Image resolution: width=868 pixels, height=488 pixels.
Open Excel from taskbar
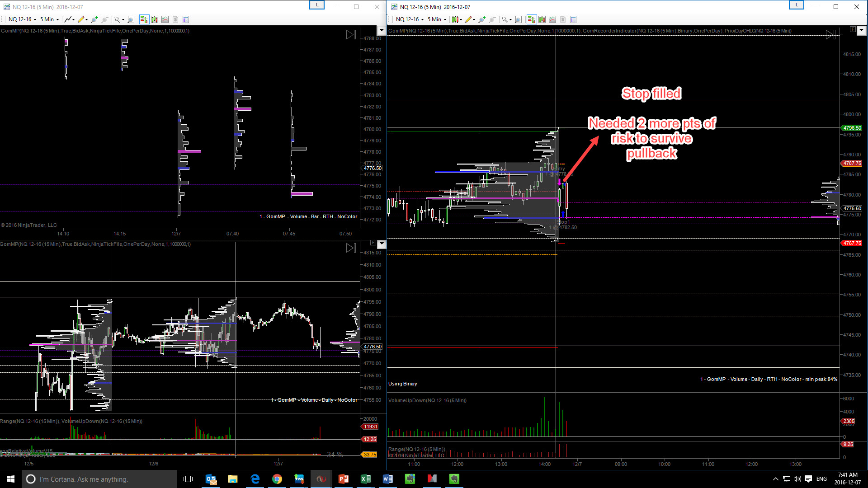[x=366, y=479]
